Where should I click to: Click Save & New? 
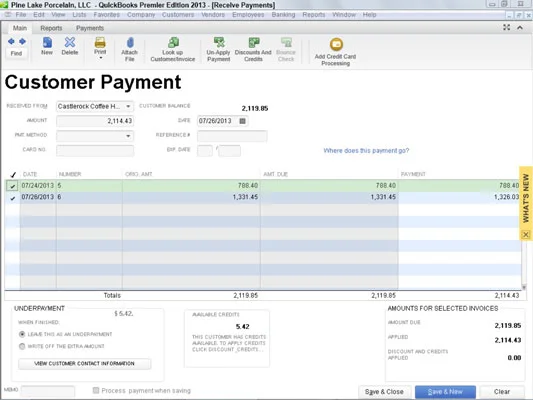pyautogui.click(x=445, y=392)
